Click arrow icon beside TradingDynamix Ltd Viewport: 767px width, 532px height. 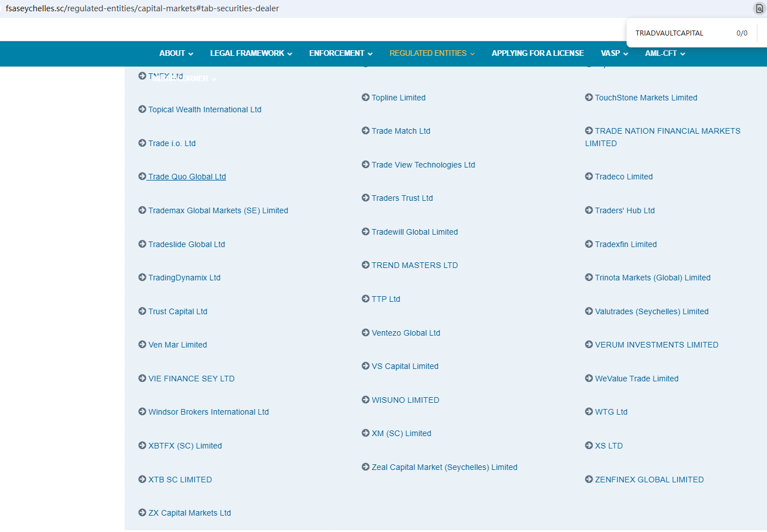tap(142, 278)
